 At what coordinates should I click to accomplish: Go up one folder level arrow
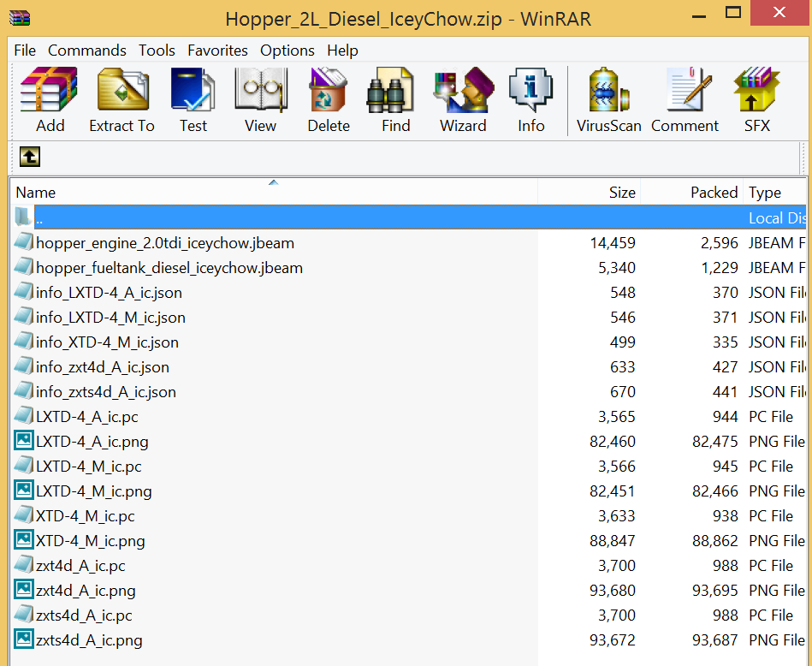click(x=29, y=157)
